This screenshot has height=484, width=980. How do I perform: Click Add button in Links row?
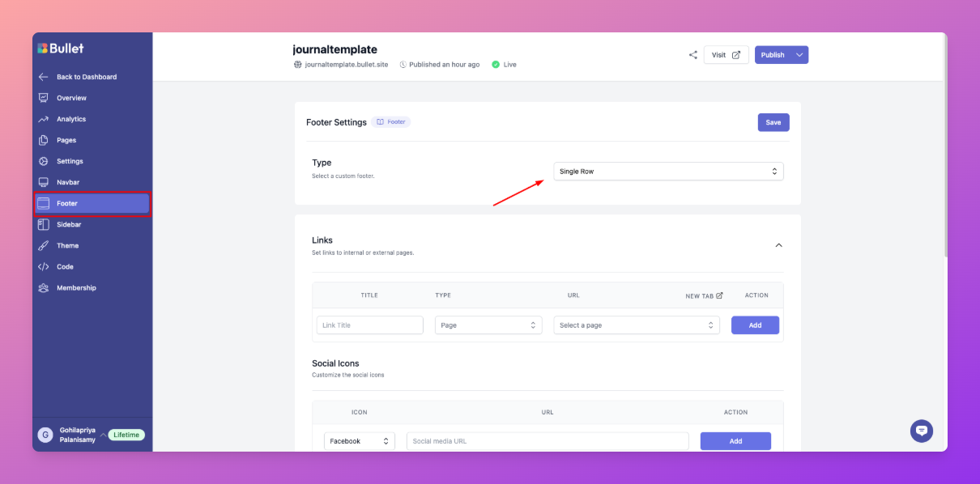click(755, 325)
